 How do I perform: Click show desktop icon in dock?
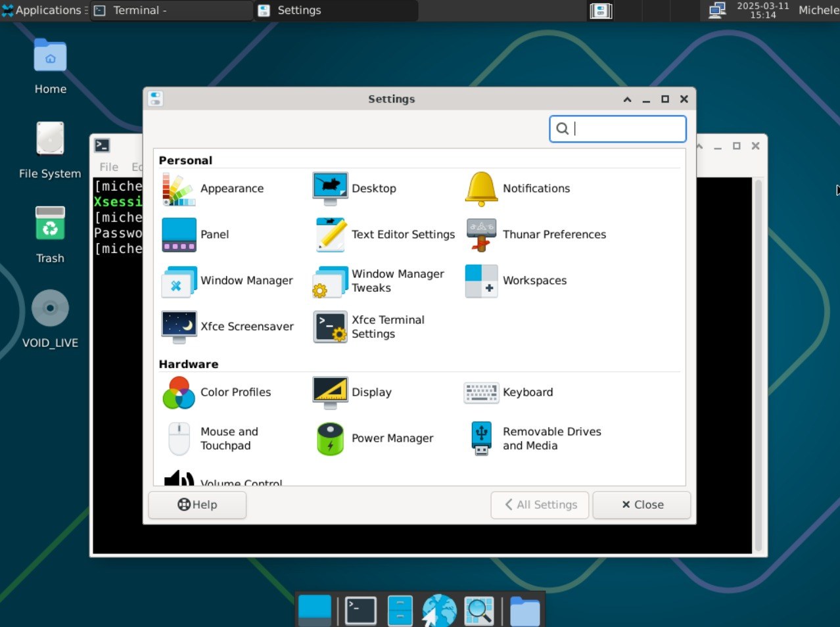pos(315,610)
